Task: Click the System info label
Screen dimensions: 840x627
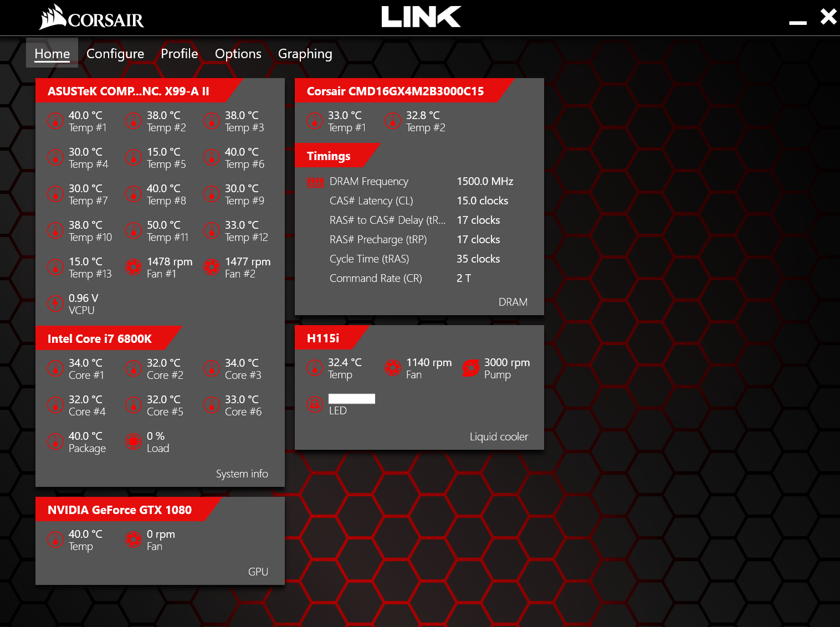Action: point(242,474)
